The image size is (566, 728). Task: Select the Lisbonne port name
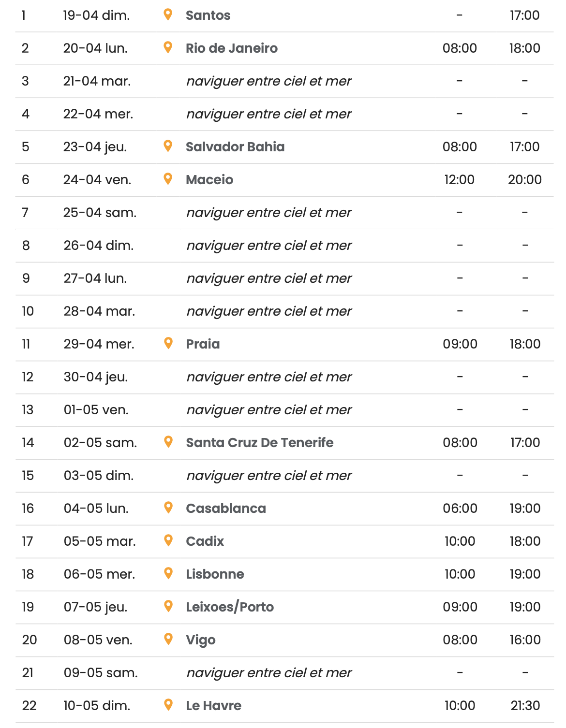[x=215, y=574]
